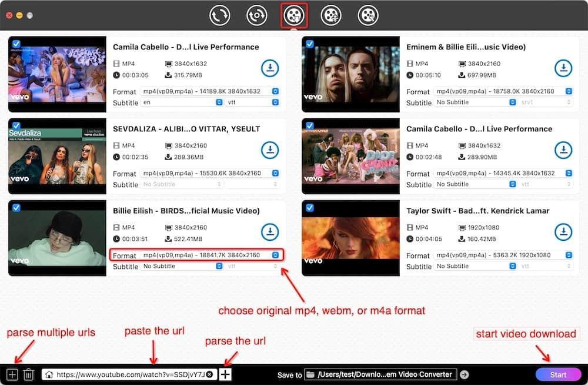Click download icon for Taylor Swift video
The image size is (588, 385).
pyautogui.click(x=563, y=232)
